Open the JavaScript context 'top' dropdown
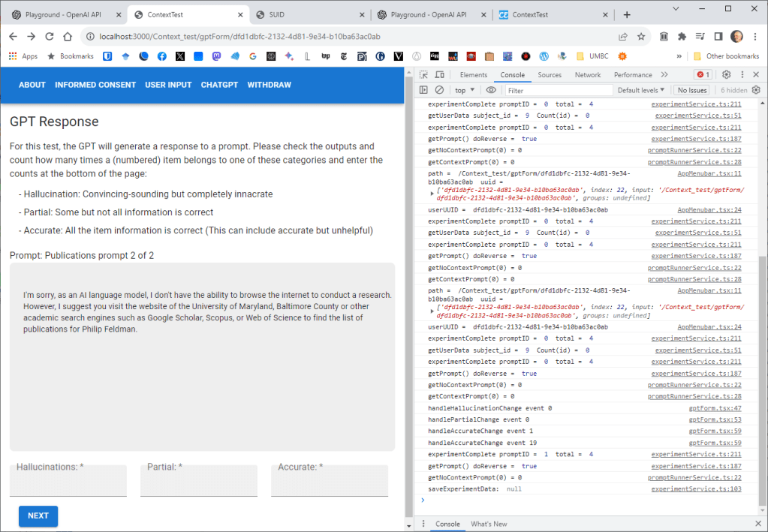 465,90
